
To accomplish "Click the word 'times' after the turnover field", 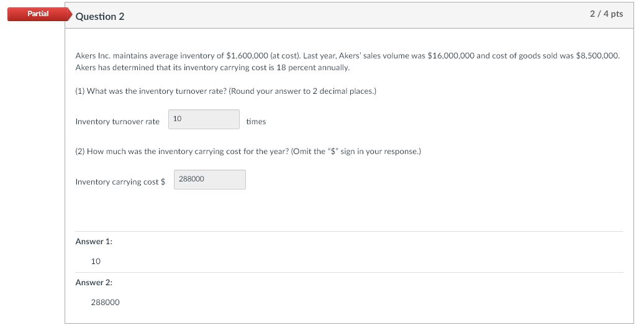I will [x=256, y=122].
